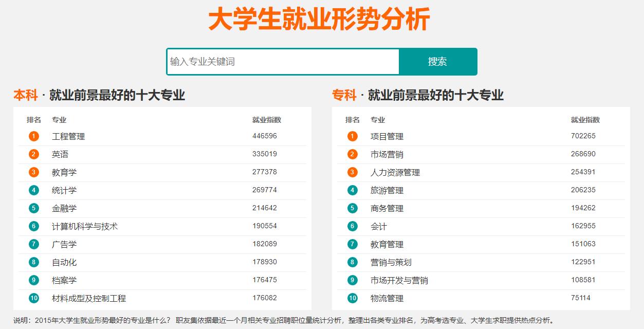Viewport: 644px width, 329px height.
Task: Click the orange rank 1 badge beside 项目管理
Action: pos(352,136)
